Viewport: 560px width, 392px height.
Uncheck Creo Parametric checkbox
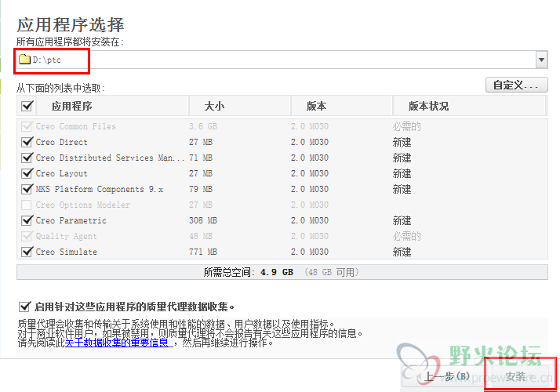tap(27, 220)
